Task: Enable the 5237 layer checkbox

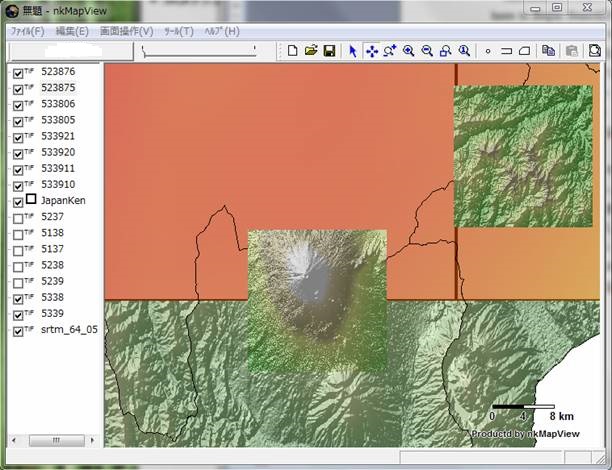Action: click(18, 218)
